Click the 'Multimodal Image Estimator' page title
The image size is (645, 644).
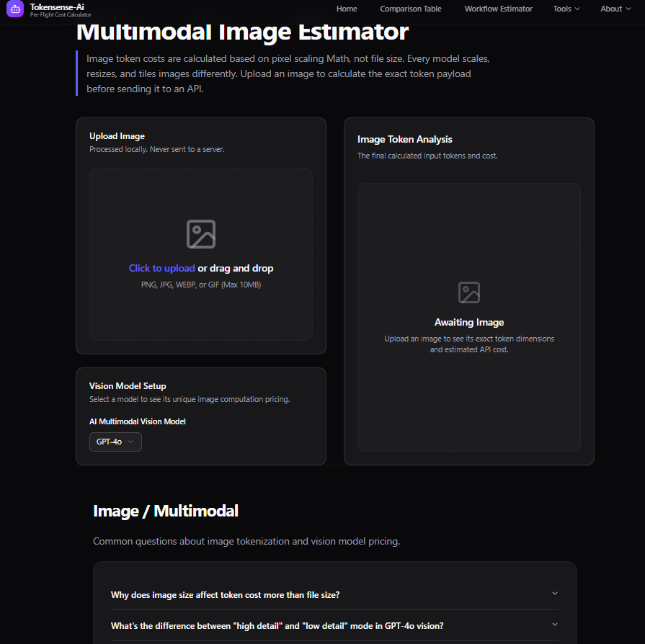tap(242, 32)
